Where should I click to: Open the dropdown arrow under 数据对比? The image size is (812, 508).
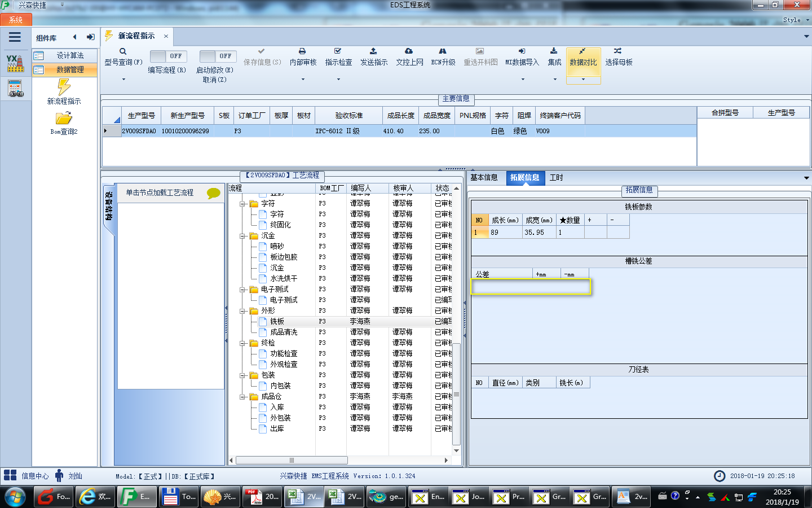pos(583,80)
